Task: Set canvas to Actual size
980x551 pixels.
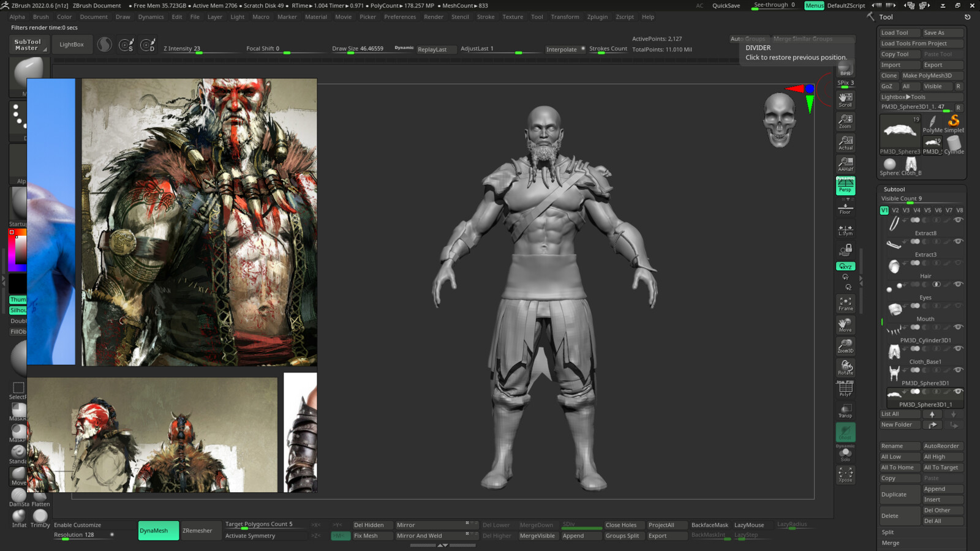Action: coord(845,143)
